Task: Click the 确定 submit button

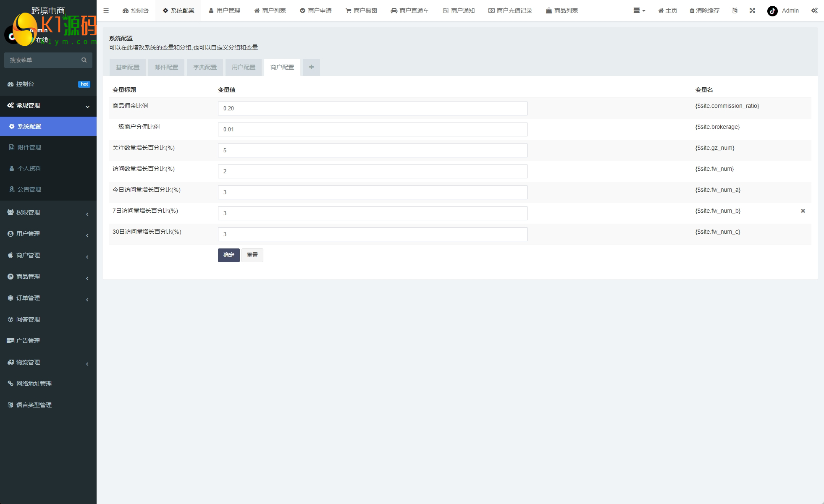Action: coord(228,255)
